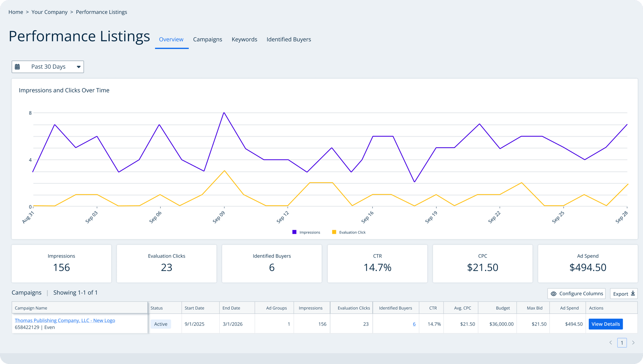Click the Budget column header

tap(497, 308)
